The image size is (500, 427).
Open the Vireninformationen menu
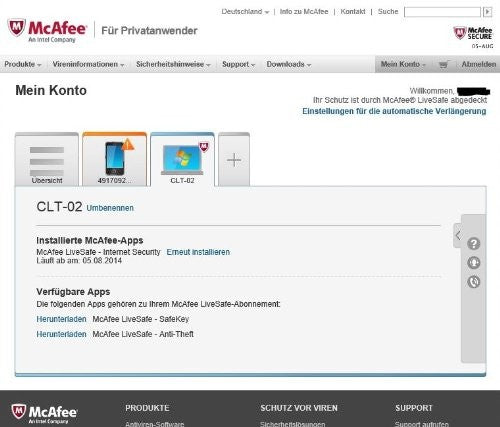88,64
